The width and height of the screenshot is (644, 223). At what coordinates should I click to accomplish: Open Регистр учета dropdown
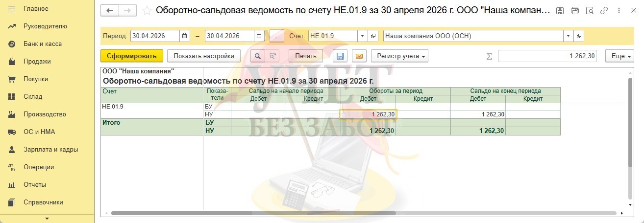click(x=400, y=56)
